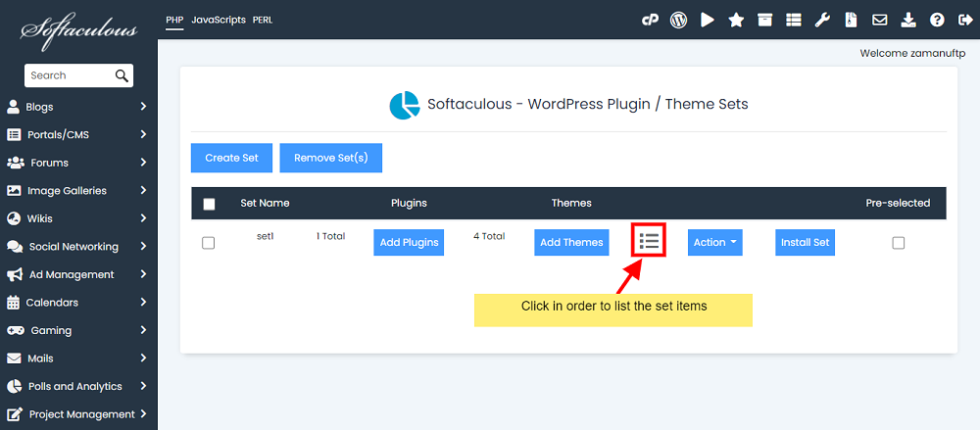The image size is (980, 430).
Task: Open the archive box installations icon
Action: click(x=764, y=20)
